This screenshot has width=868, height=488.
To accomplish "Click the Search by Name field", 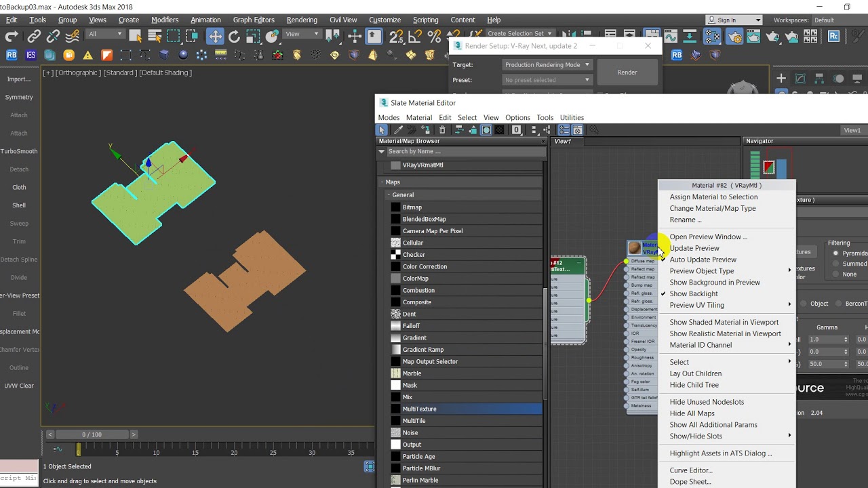I will tap(465, 151).
